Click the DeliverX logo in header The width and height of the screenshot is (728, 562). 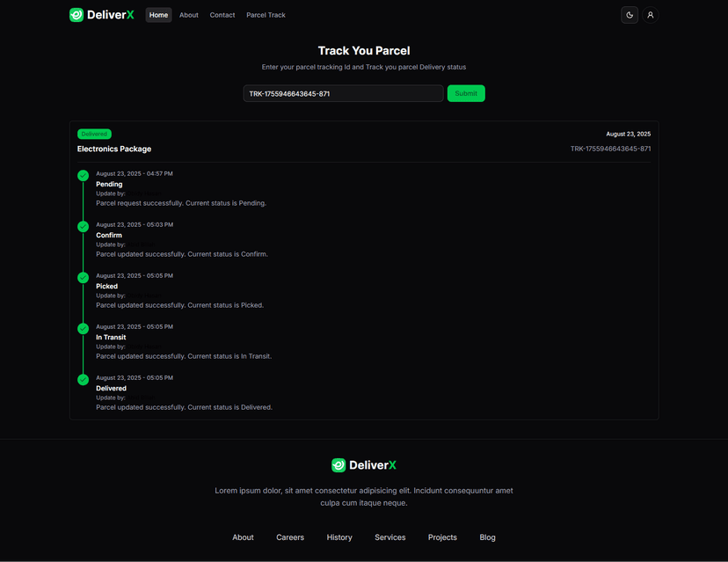click(x=101, y=15)
